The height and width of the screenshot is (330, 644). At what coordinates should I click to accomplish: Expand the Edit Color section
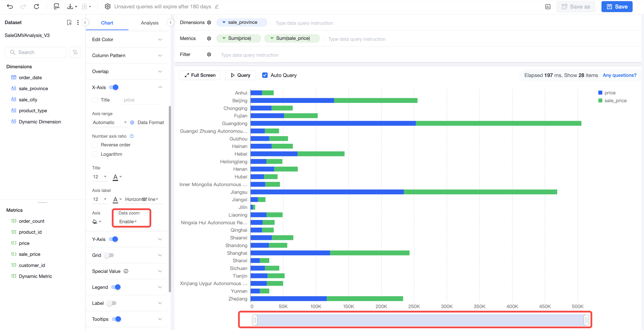pyautogui.click(x=127, y=39)
